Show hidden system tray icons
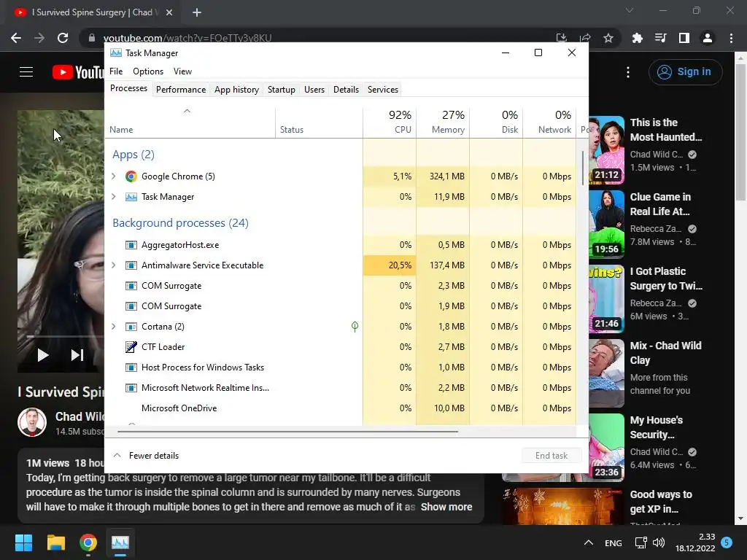Screen dimensions: 747x560 pyautogui.click(x=589, y=542)
